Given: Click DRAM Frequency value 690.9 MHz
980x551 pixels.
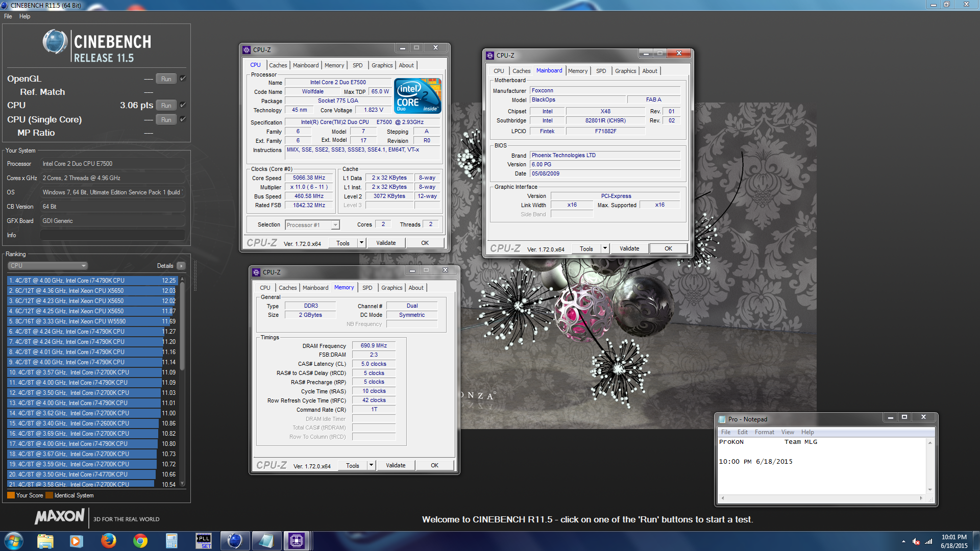Looking at the screenshot, I should point(374,345).
